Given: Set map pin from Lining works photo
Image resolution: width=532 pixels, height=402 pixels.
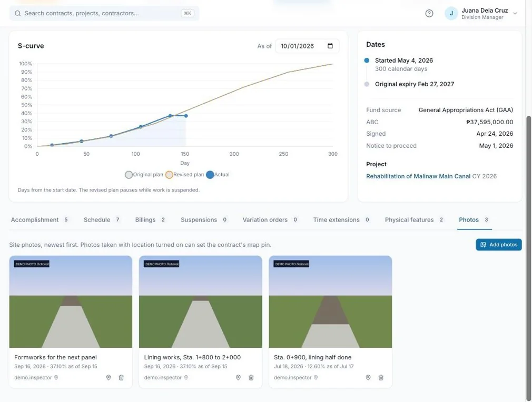Looking at the screenshot, I should pos(238,377).
